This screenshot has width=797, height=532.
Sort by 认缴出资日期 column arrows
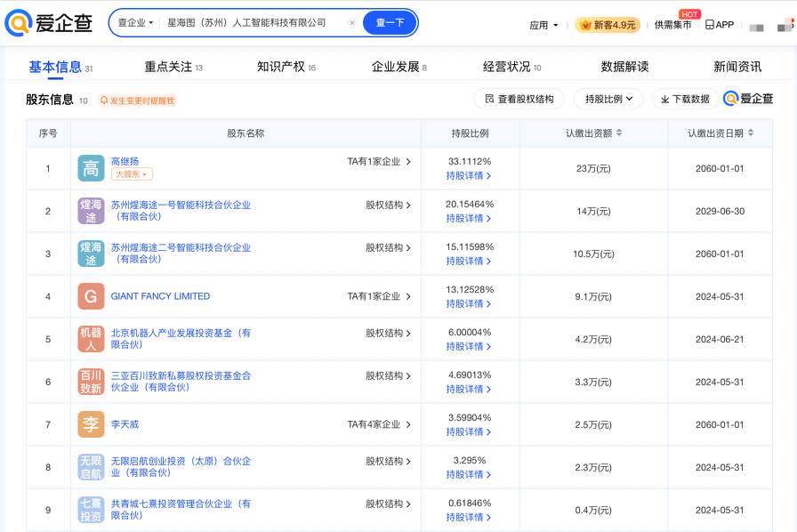pos(751,133)
